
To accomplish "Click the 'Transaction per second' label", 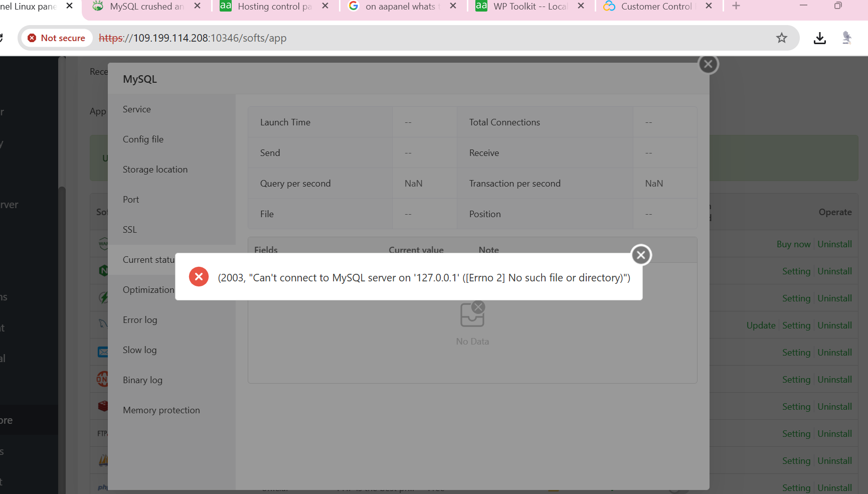I will point(514,184).
